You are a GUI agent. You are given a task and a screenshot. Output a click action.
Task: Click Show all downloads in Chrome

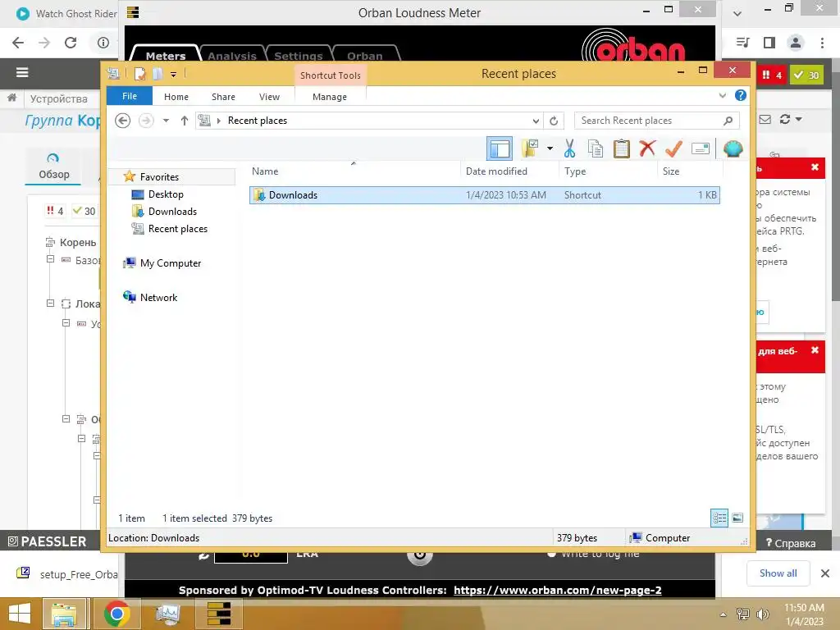[778, 573]
